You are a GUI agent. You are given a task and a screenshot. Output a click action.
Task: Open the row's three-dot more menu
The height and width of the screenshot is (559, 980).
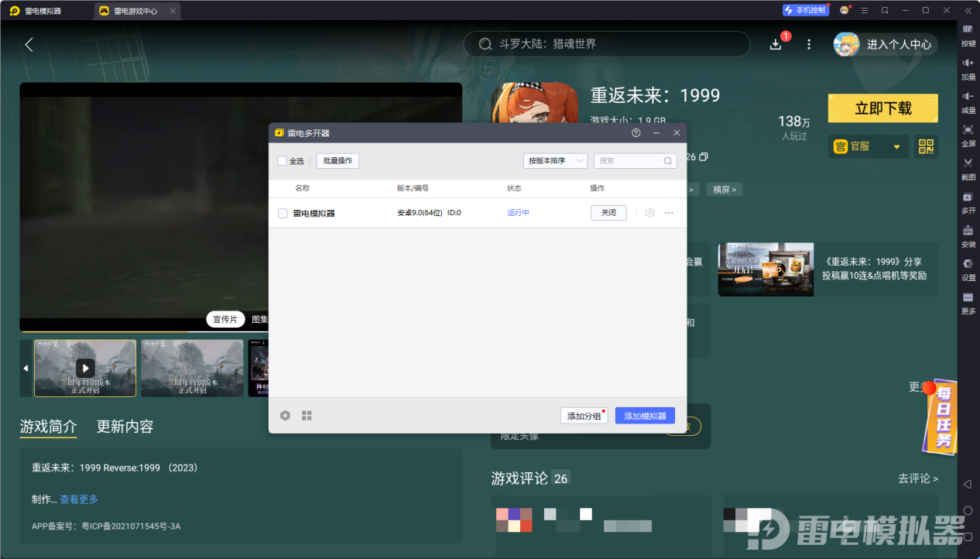(x=669, y=213)
